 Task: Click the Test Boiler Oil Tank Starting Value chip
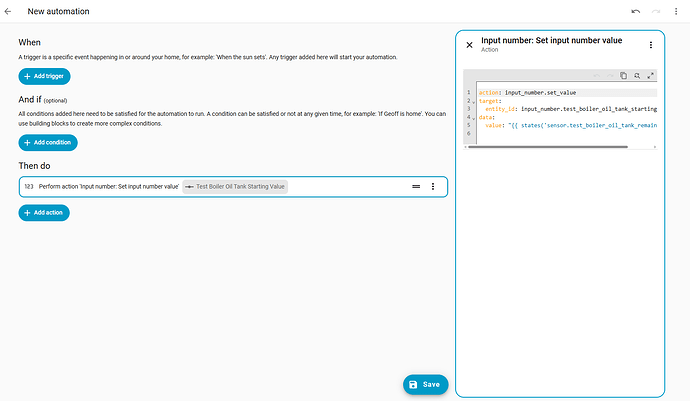pyautogui.click(x=235, y=187)
